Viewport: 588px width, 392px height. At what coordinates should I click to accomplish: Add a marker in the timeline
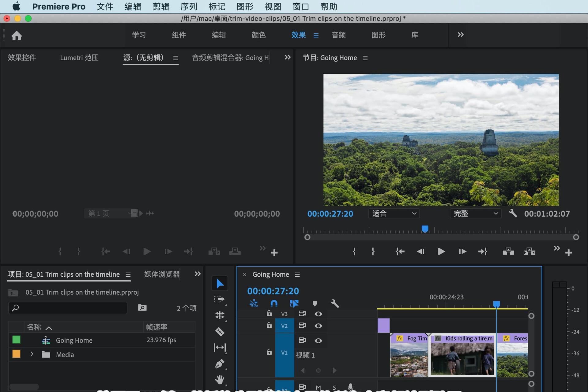coord(315,304)
